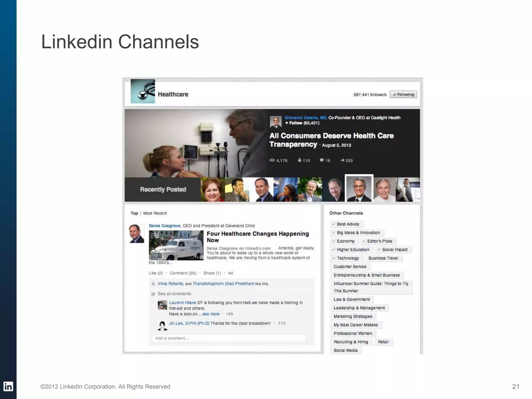Select the white-haired smiling man thumbnail
The image size is (532, 399).
pos(384,190)
